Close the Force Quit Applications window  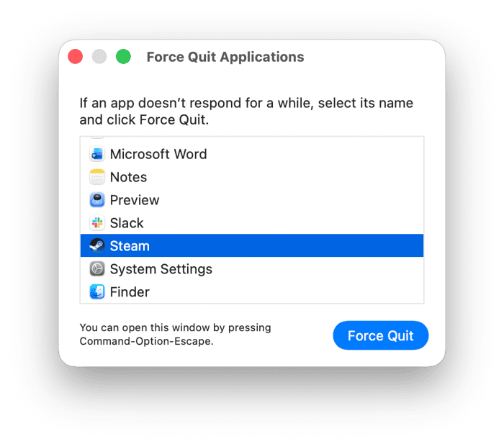click(75, 57)
